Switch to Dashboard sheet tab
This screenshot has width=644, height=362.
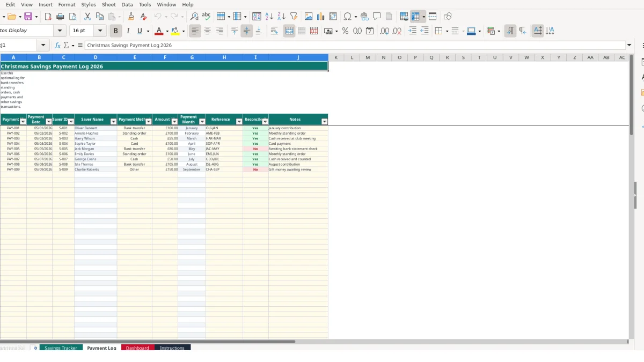click(x=137, y=348)
